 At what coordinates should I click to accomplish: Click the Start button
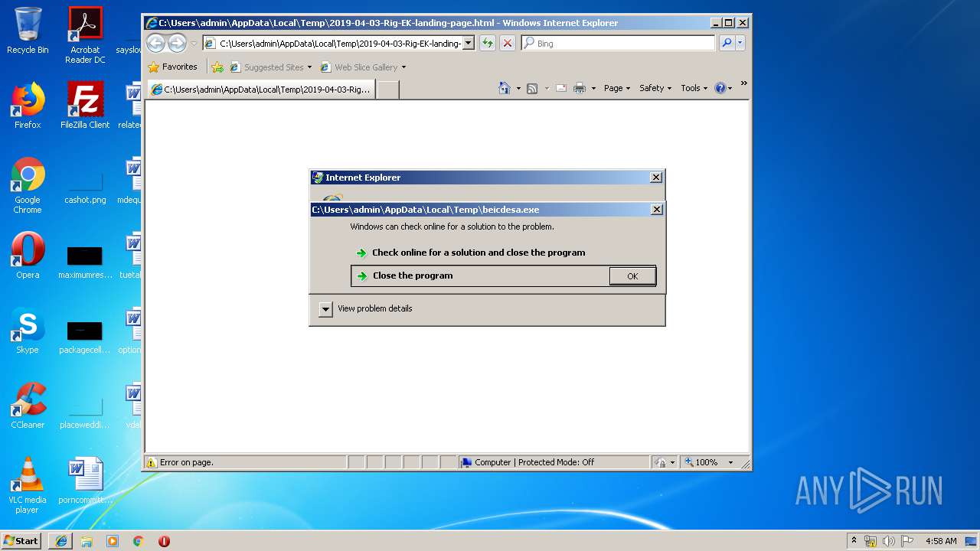point(21,540)
